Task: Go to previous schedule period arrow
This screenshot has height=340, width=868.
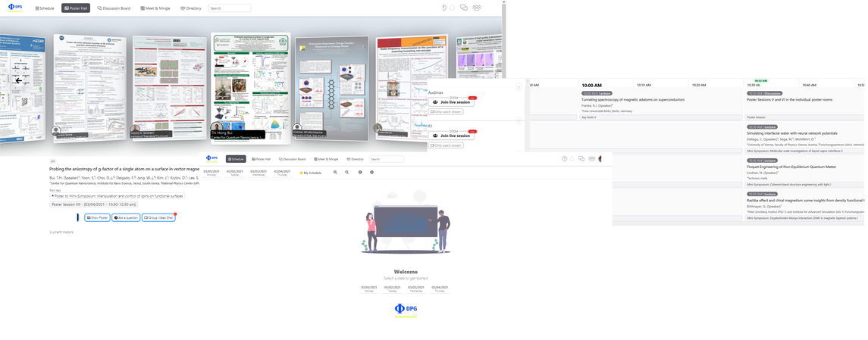Action: tap(360, 173)
